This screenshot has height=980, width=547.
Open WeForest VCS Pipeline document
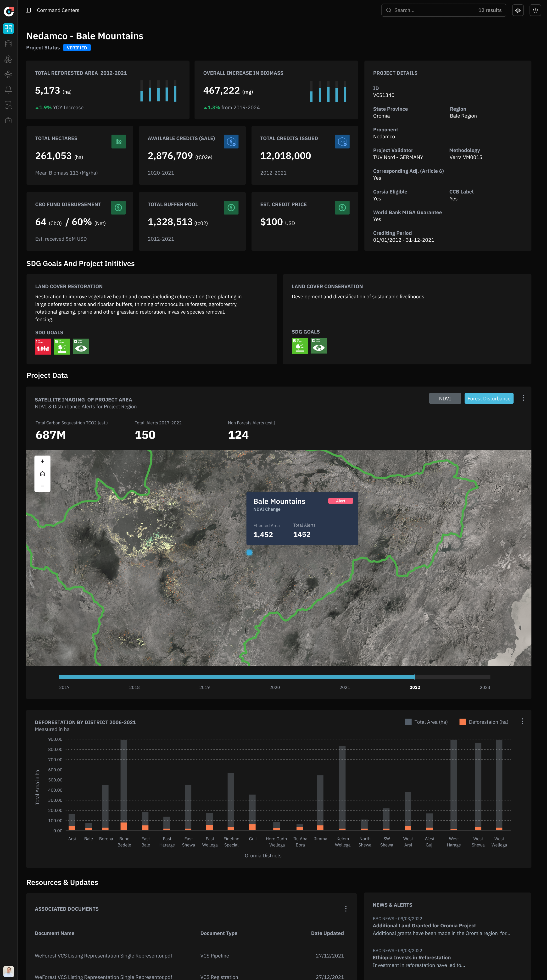[x=103, y=956]
